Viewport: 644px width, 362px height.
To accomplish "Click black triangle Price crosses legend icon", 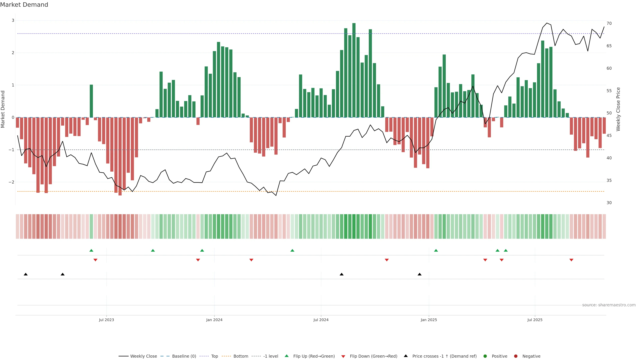I will coord(406,356).
